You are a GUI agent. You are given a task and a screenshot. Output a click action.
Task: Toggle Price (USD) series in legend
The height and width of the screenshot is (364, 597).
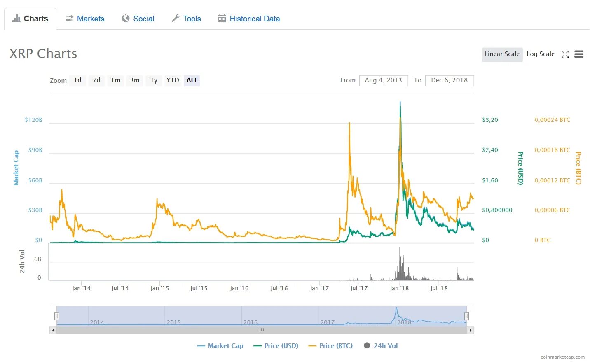(x=276, y=346)
